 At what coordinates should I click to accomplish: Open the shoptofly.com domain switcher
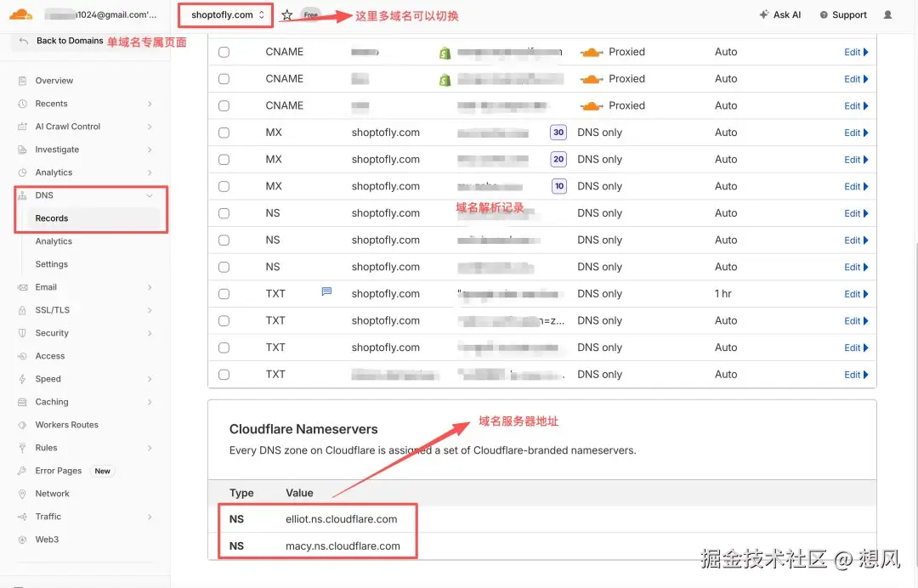[226, 15]
